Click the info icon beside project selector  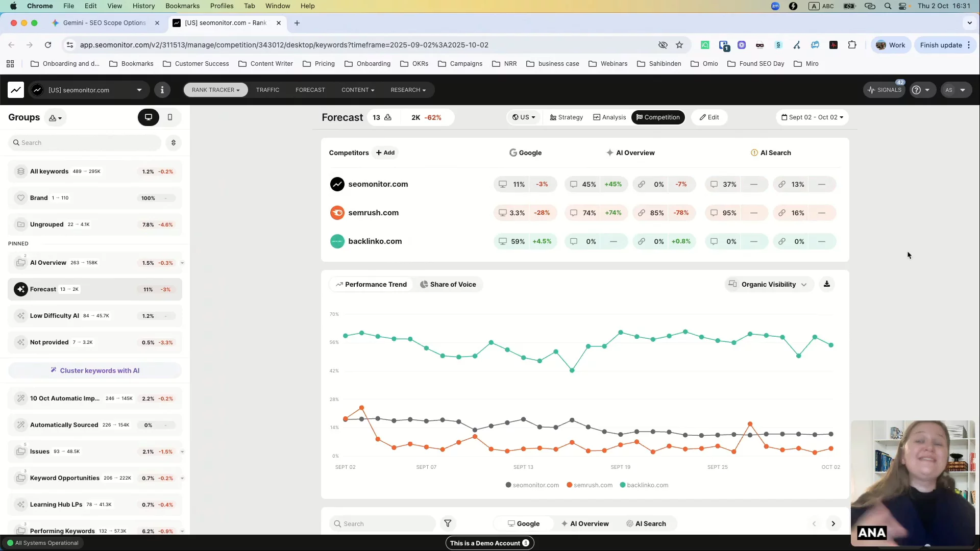click(162, 90)
